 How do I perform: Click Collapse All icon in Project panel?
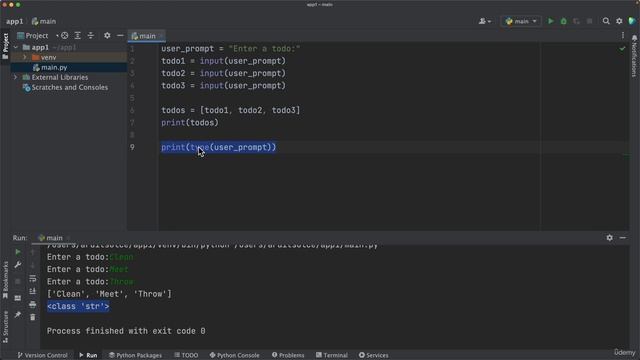[91, 36]
